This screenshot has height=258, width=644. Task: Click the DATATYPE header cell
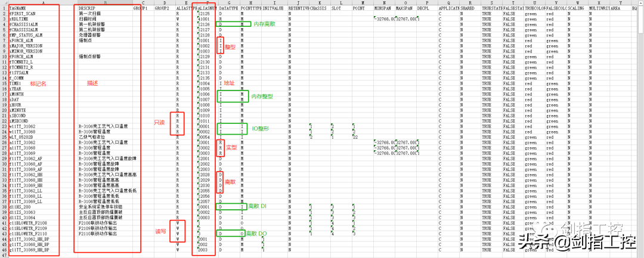coord(228,8)
